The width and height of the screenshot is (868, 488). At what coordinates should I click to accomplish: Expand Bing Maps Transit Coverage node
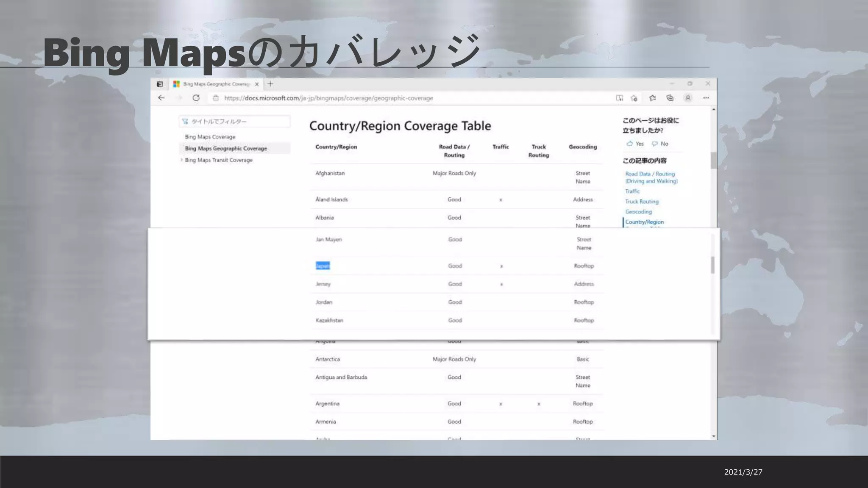point(182,160)
